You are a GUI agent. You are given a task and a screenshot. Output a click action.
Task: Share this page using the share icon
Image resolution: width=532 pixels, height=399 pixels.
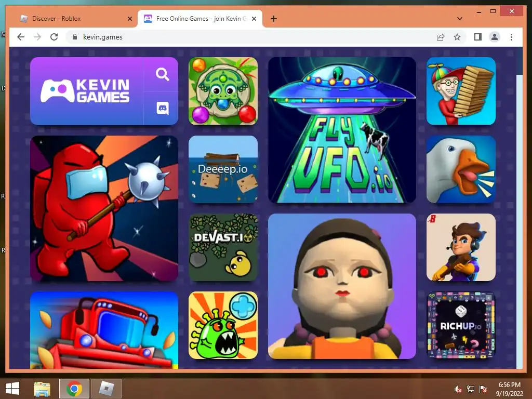click(441, 37)
